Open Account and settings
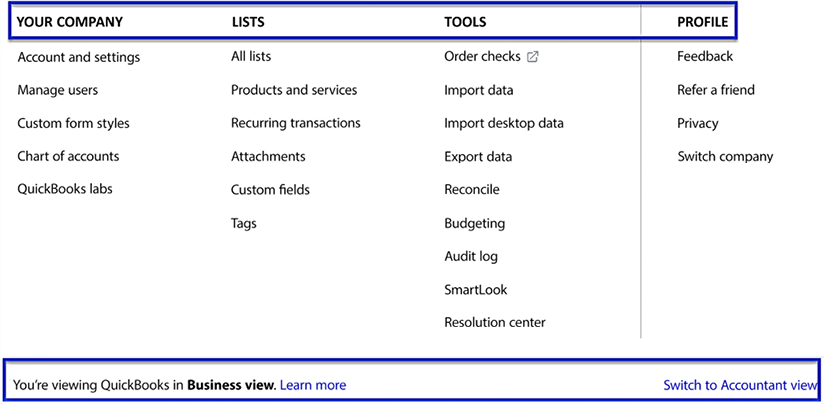The height and width of the screenshot is (407, 825). [x=79, y=57]
